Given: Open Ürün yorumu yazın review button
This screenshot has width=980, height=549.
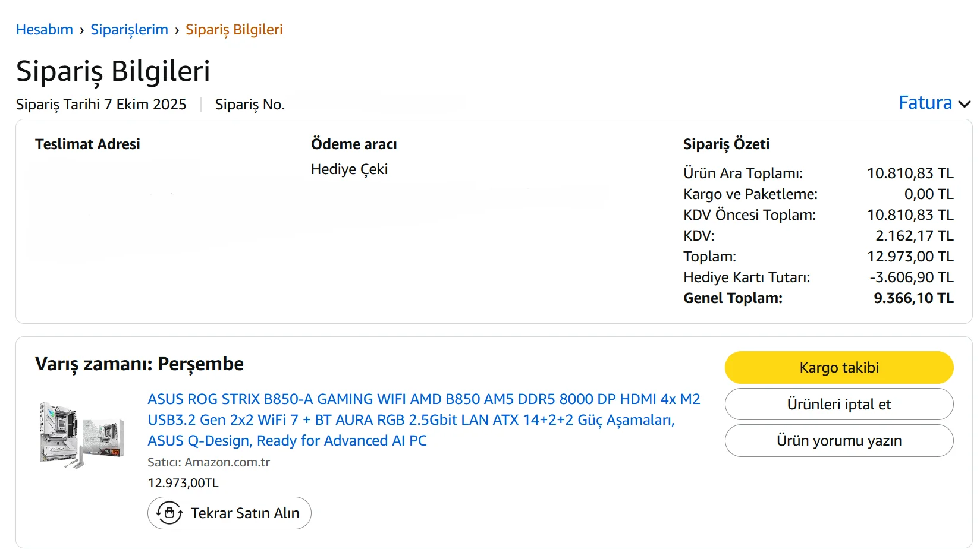Looking at the screenshot, I should click(838, 440).
